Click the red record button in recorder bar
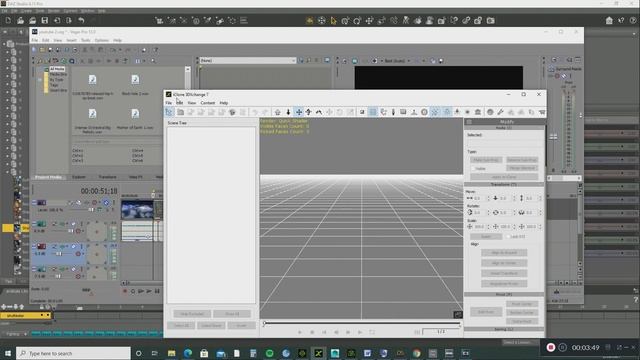 pyautogui.click(x=551, y=347)
